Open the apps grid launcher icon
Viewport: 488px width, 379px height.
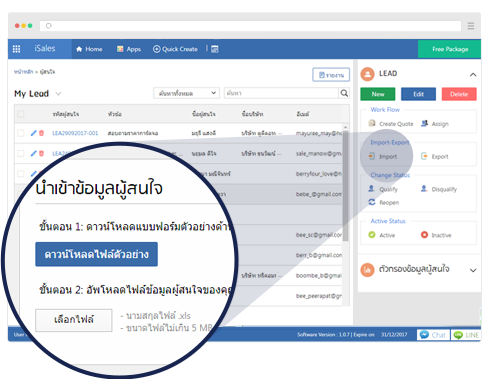pyautogui.click(x=16, y=49)
